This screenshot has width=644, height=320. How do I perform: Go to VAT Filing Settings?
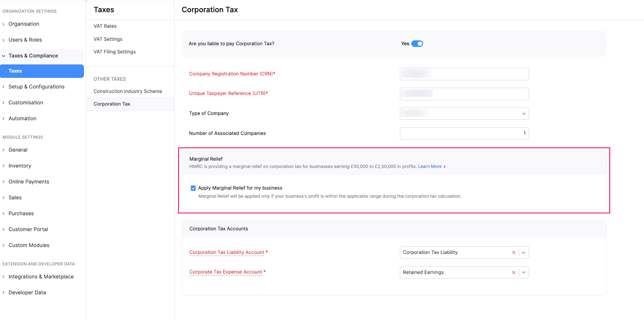tap(115, 52)
